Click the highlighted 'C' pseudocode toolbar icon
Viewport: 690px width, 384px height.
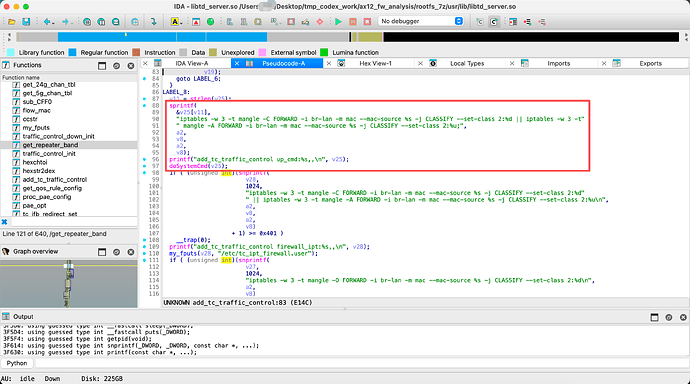point(494,22)
